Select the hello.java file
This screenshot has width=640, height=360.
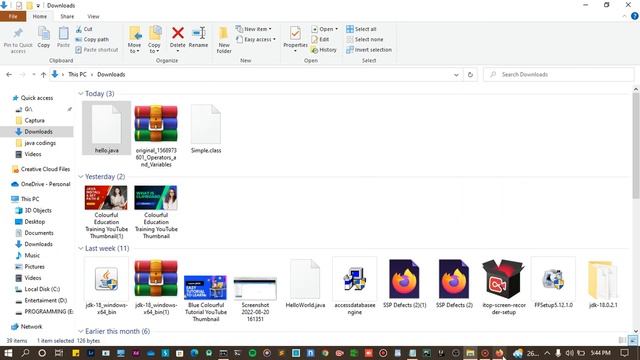[x=107, y=128]
